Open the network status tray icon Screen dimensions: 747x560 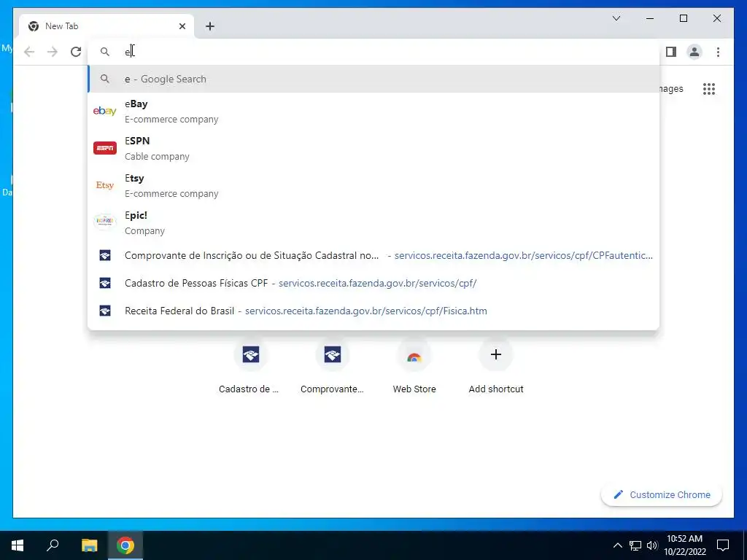point(635,545)
